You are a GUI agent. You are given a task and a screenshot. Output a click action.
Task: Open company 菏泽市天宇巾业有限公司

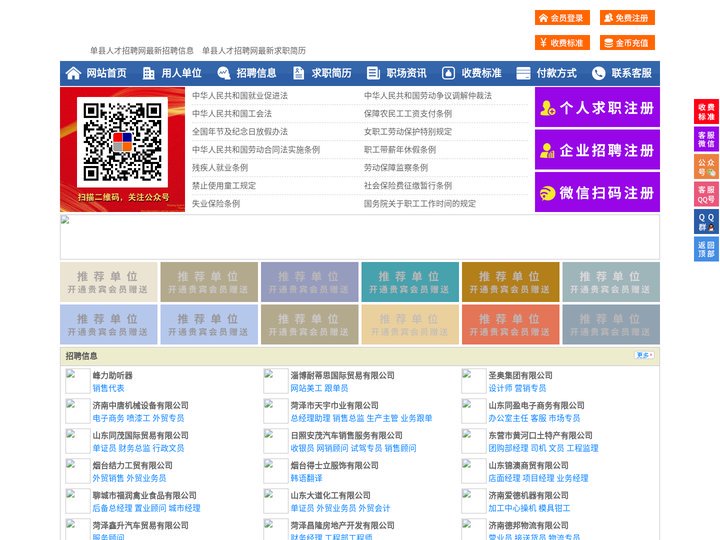pos(334,405)
